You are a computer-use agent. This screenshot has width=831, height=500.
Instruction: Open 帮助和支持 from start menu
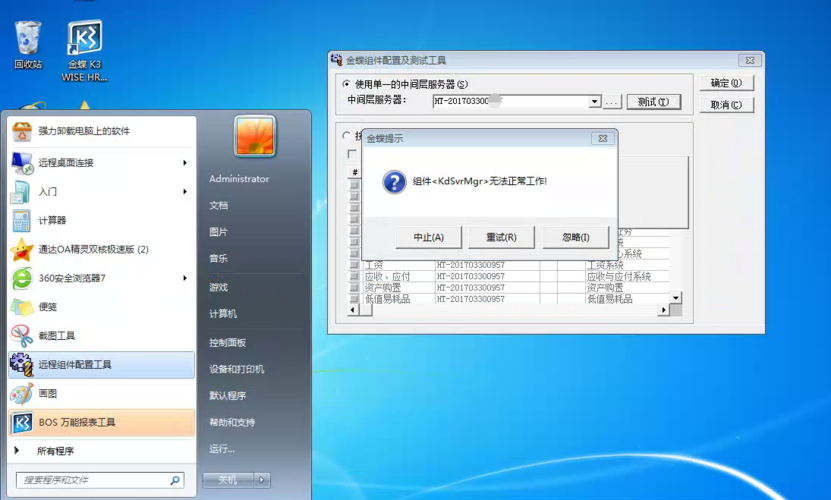[232, 423]
